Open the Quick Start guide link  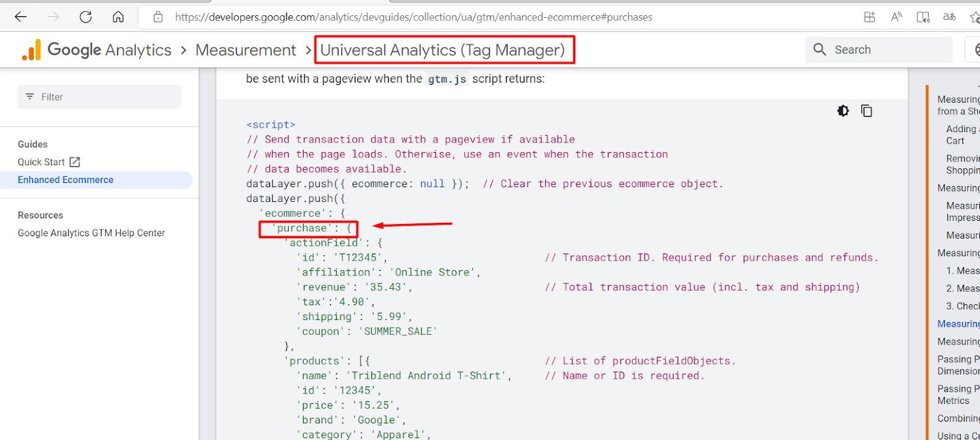41,162
